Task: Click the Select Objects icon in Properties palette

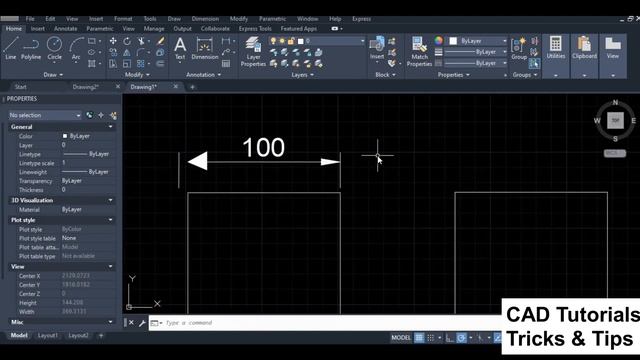Action: (101, 116)
